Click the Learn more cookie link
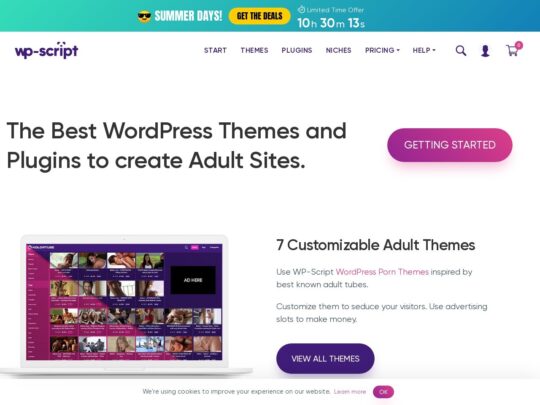 350,392
